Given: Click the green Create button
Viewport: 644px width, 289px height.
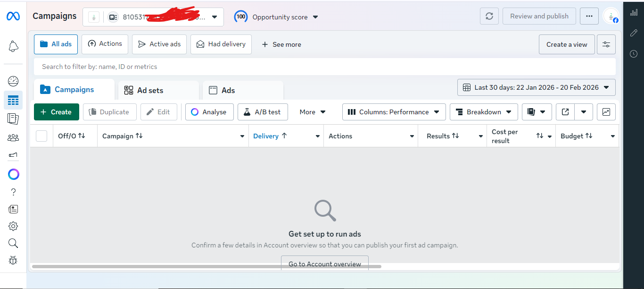Looking at the screenshot, I should pos(56,112).
